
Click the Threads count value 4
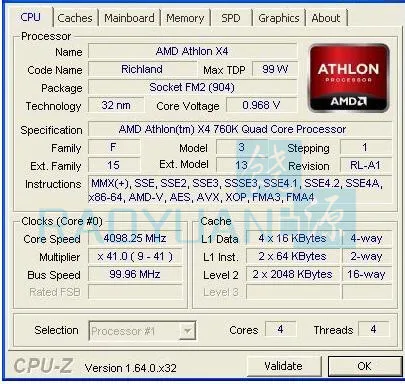click(x=373, y=329)
